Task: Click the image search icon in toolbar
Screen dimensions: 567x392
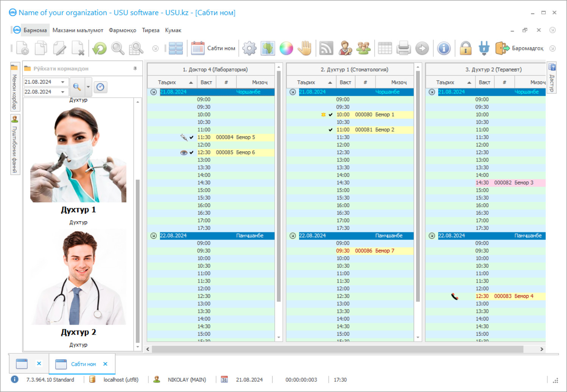Action: tap(136, 48)
